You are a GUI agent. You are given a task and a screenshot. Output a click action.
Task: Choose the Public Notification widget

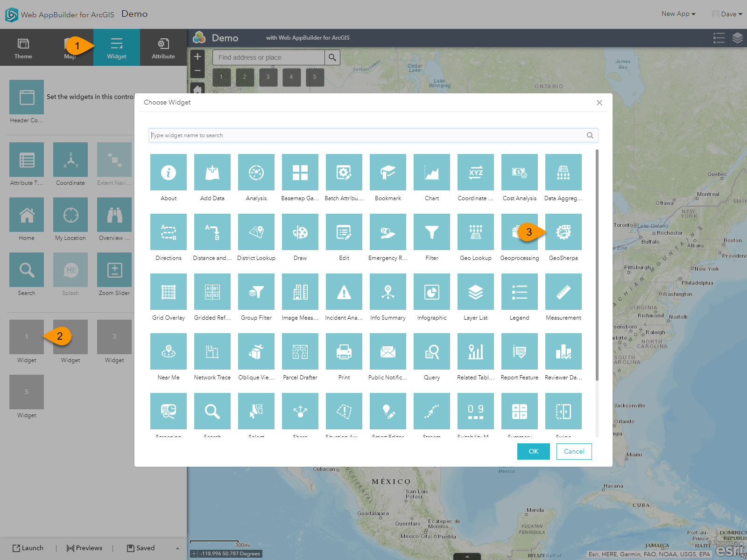click(388, 351)
